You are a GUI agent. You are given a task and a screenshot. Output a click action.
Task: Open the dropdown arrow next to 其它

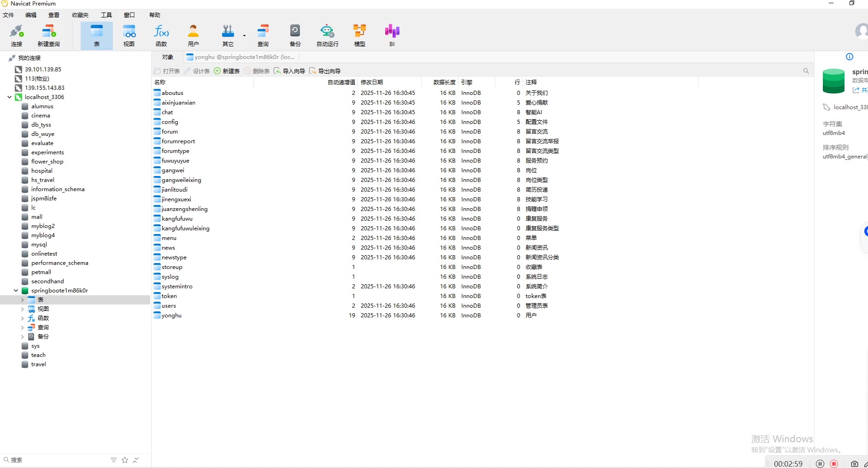[x=245, y=35]
